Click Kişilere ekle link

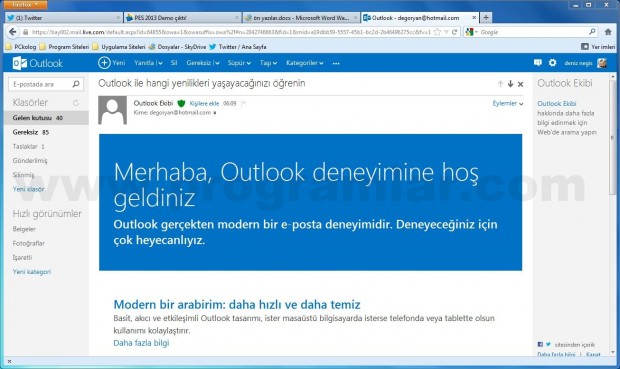[204, 104]
